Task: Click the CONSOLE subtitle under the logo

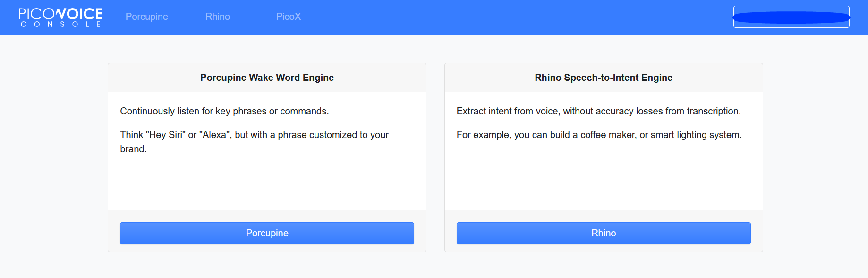Action: point(60,25)
